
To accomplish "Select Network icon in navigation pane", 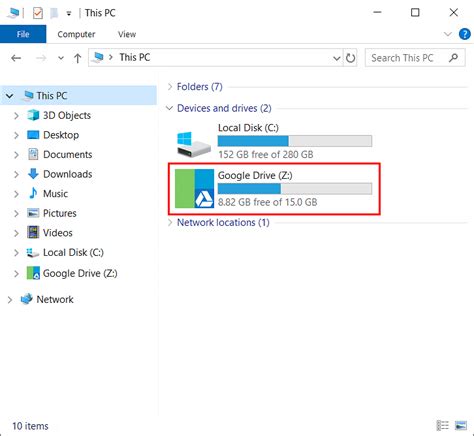I will (26, 299).
